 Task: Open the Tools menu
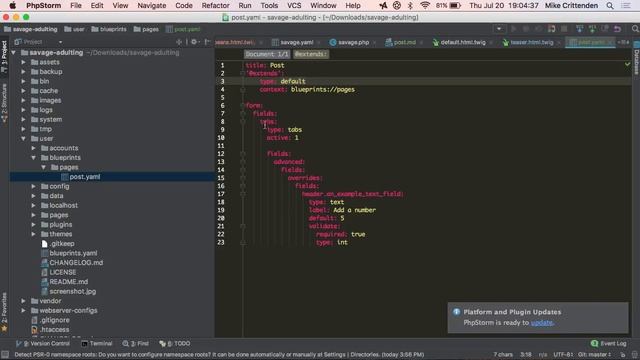269,5
